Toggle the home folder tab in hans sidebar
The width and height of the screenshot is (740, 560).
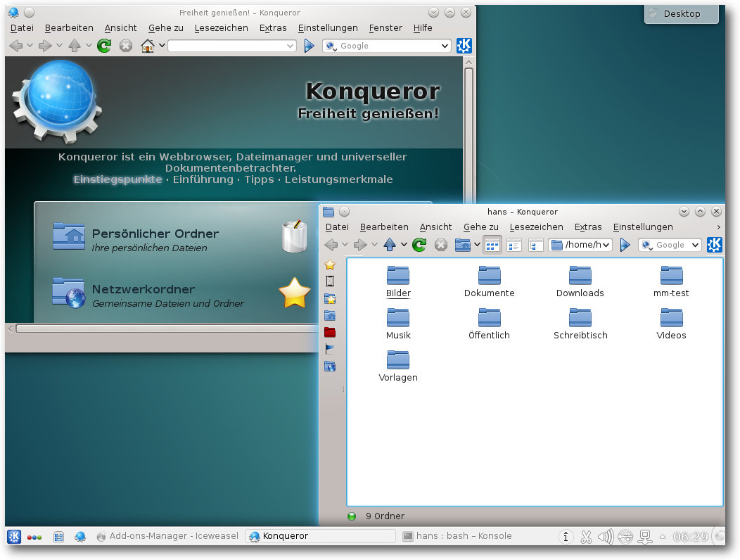click(x=330, y=315)
